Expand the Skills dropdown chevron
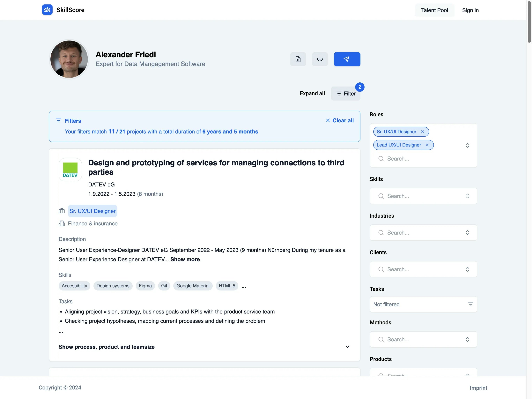This screenshot has width=532, height=399. (467, 196)
